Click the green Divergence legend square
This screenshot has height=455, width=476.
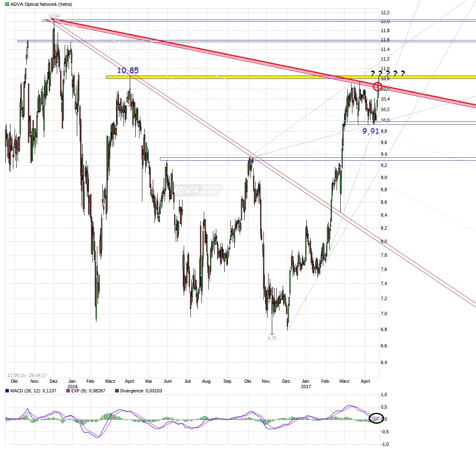[x=117, y=391]
